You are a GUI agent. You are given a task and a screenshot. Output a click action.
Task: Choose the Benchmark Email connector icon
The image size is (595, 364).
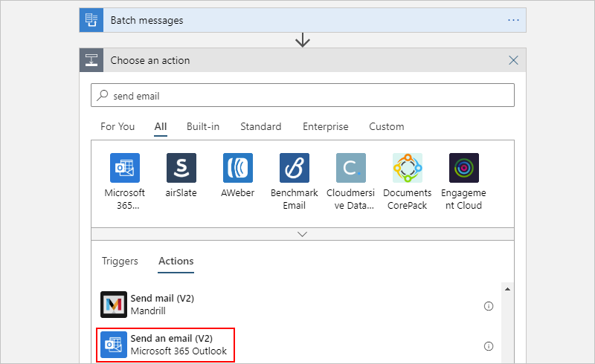295,168
